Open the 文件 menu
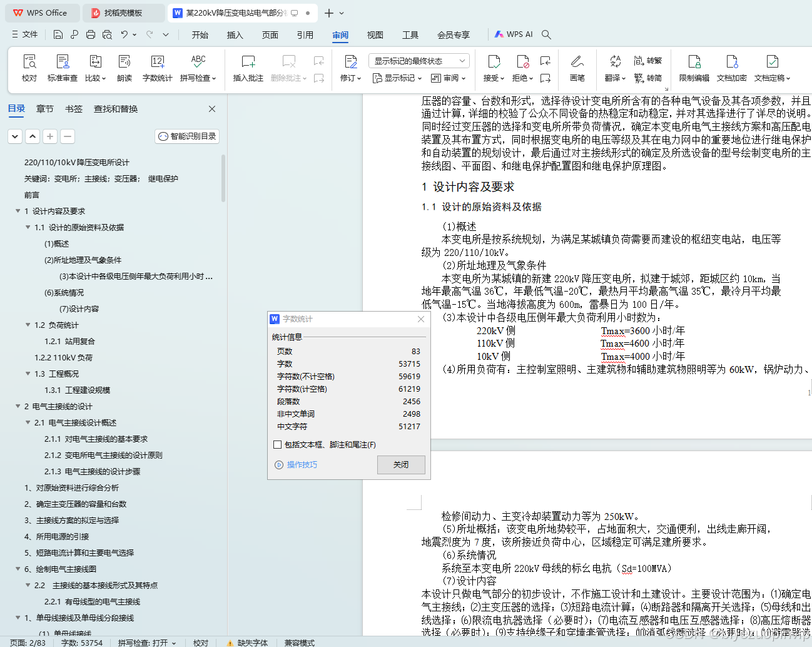812x647 pixels. coord(24,34)
